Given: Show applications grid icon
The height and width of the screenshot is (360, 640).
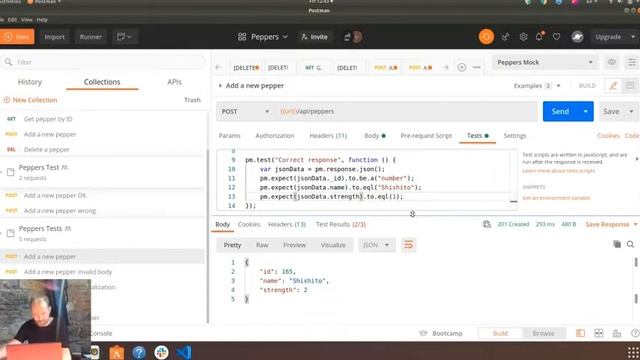Looking at the screenshot, I should (633, 352).
